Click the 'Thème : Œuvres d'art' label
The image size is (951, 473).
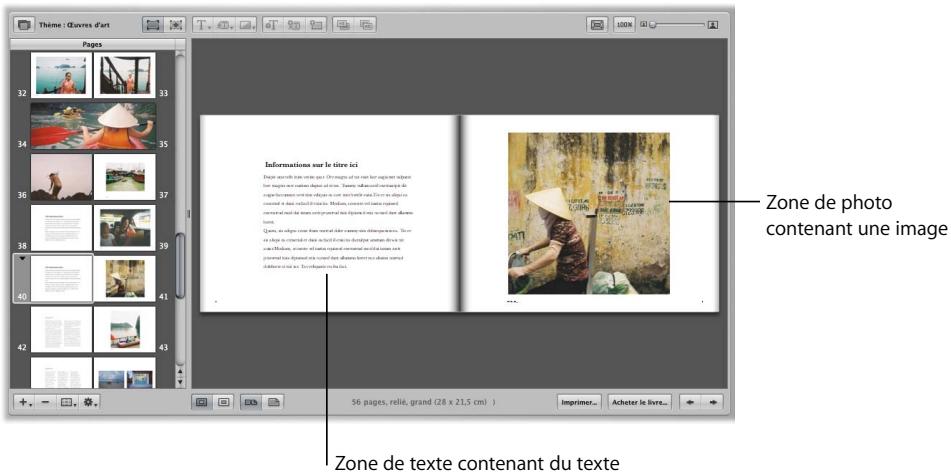point(74,25)
